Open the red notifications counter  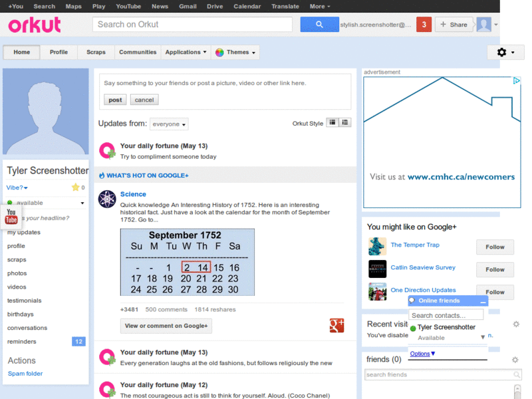[x=424, y=25]
